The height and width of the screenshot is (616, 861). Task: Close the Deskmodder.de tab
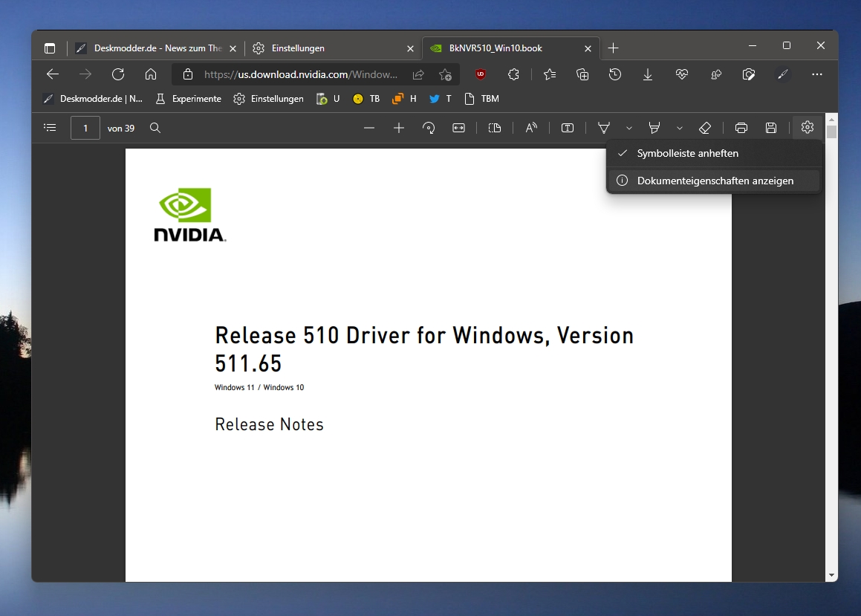(233, 48)
